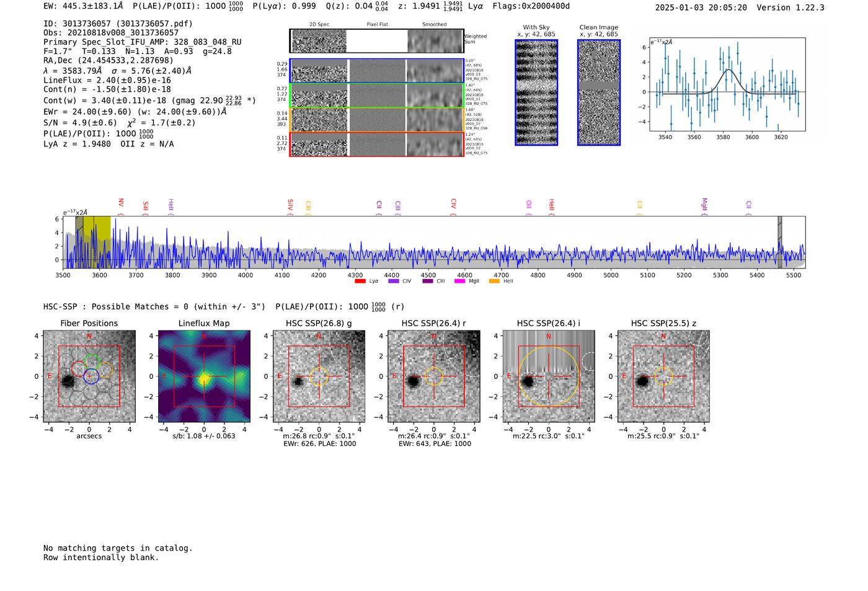This screenshot has width=868, height=591.
Task: Click the red CIV line marker above spectrum
Action: [x=453, y=207]
